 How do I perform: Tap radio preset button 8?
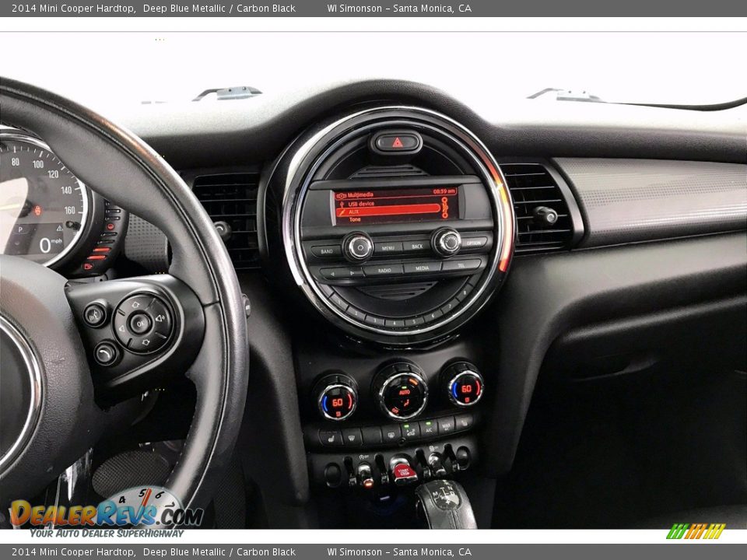click(465, 293)
